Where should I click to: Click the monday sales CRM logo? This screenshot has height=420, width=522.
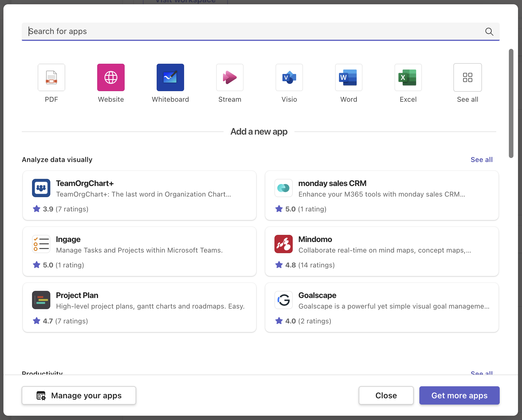click(284, 188)
